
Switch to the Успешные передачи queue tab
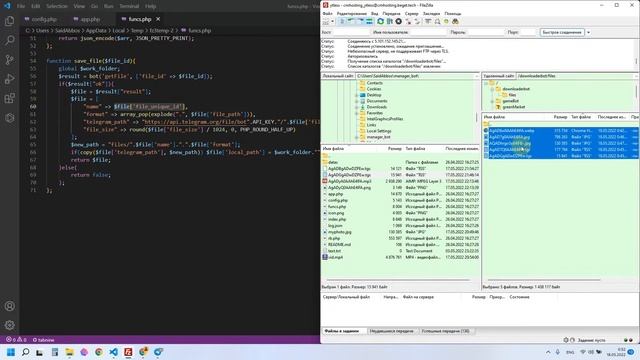445,331
